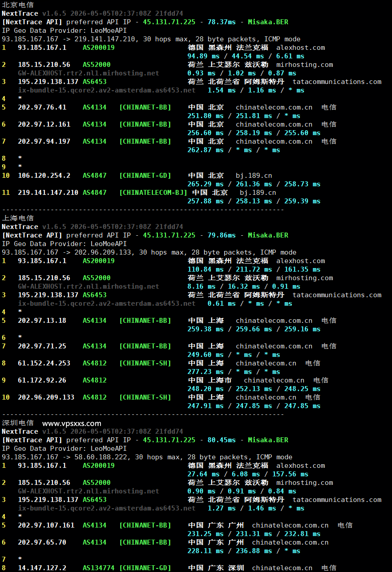Click the 北京电信 section heading
Screen dimensions: 392x572
tap(17, 5)
